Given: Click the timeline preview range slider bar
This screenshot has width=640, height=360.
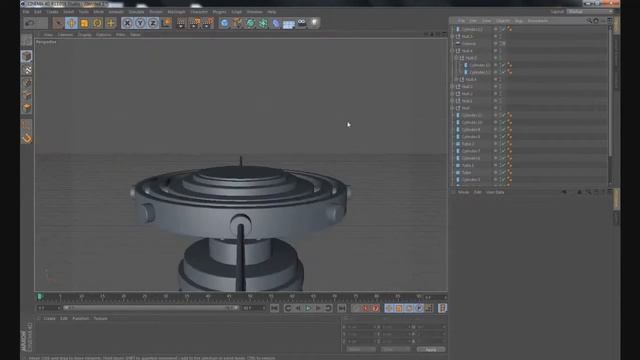Looking at the screenshot, I should coord(151,308).
